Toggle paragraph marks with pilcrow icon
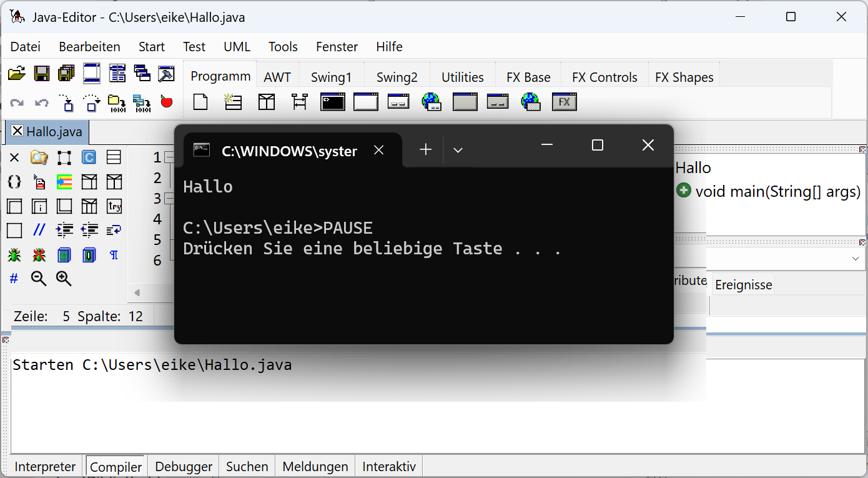The height and width of the screenshot is (478, 868). 114,254
